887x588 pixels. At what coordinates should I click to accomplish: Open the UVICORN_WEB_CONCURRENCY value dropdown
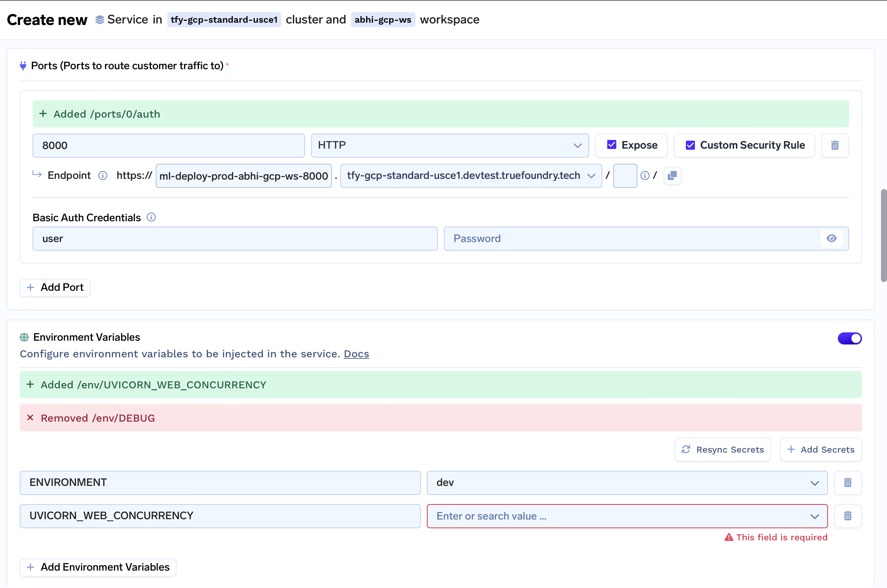tap(627, 516)
